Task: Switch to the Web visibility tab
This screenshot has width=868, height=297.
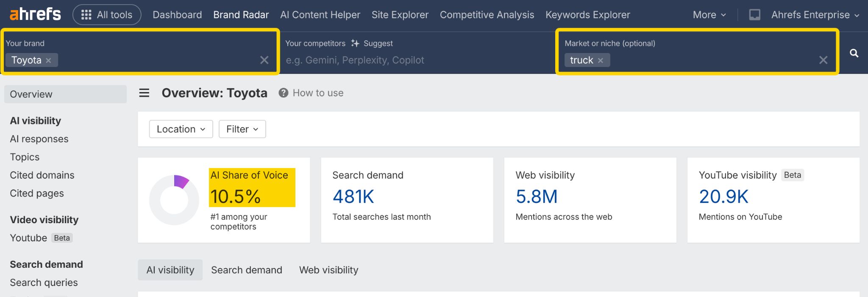Action: click(328, 270)
